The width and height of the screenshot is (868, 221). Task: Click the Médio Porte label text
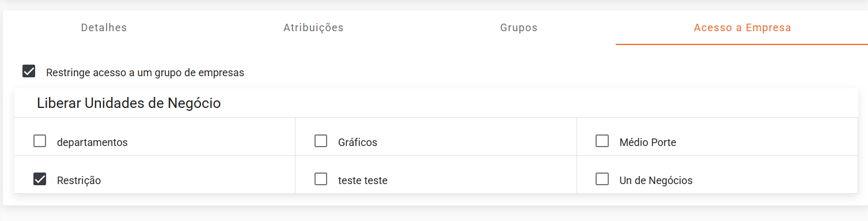[648, 142]
